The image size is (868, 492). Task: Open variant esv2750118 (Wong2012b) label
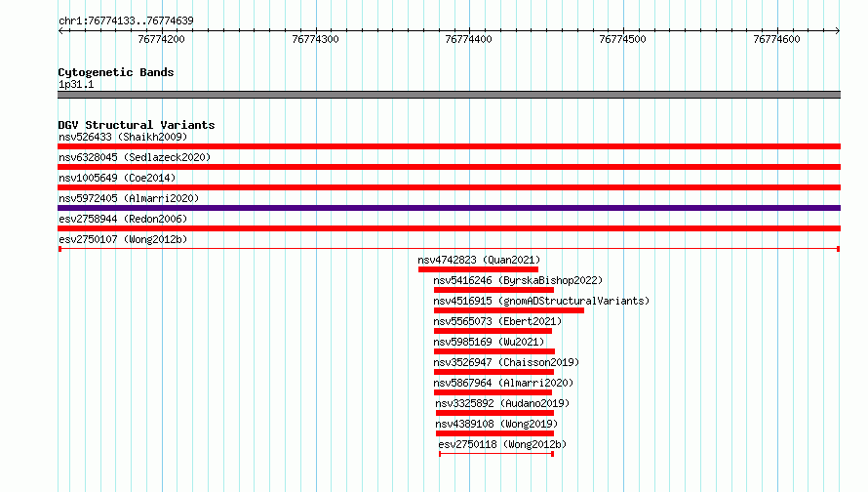click(x=502, y=444)
